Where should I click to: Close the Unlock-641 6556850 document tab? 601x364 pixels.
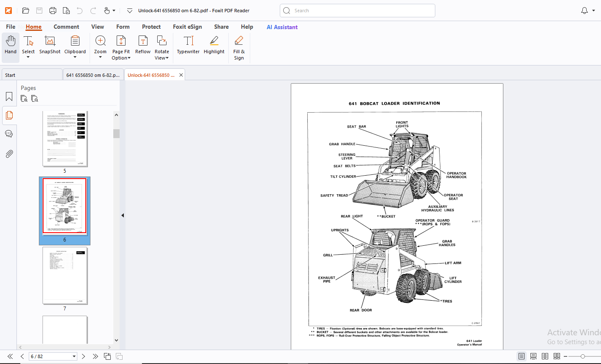click(x=181, y=75)
